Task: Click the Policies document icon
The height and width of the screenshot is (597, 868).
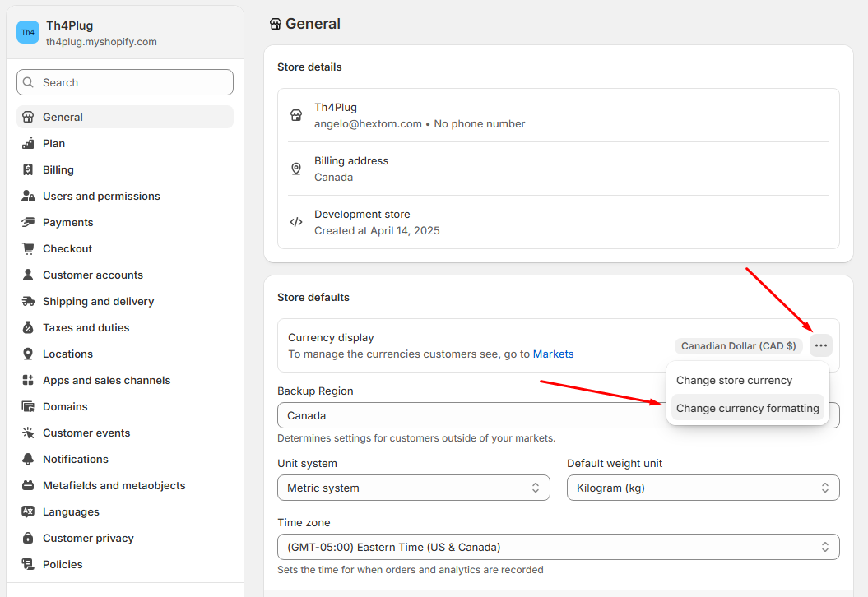Action: (x=28, y=564)
